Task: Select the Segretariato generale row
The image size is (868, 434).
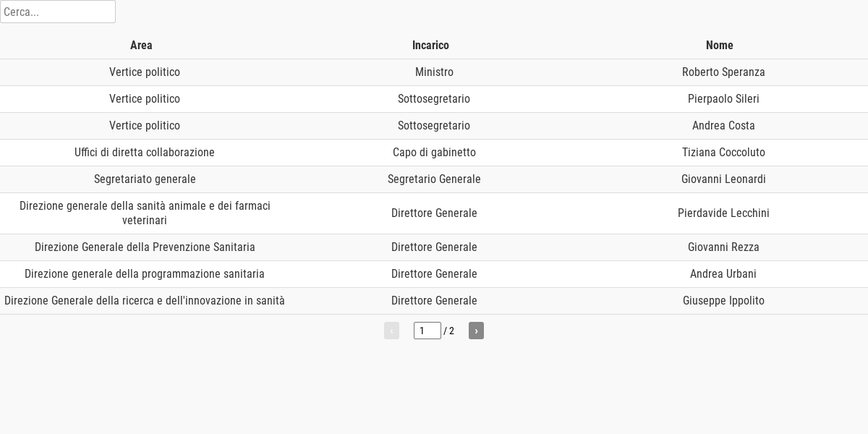Action: pos(434,179)
